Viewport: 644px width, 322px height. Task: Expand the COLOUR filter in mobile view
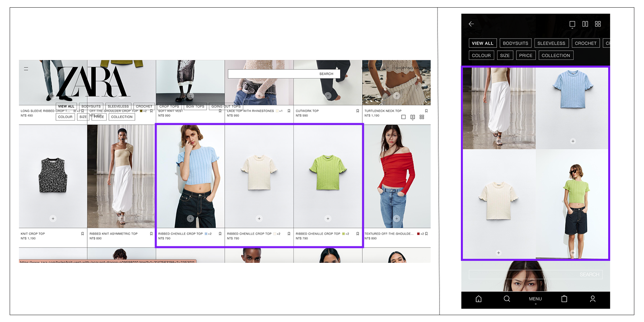pyautogui.click(x=481, y=56)
